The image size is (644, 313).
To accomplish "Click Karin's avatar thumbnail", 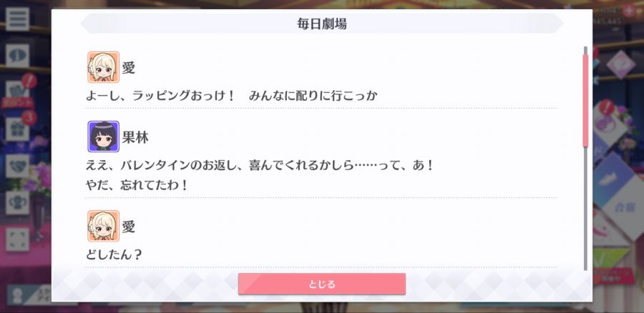I will point(104,136).
